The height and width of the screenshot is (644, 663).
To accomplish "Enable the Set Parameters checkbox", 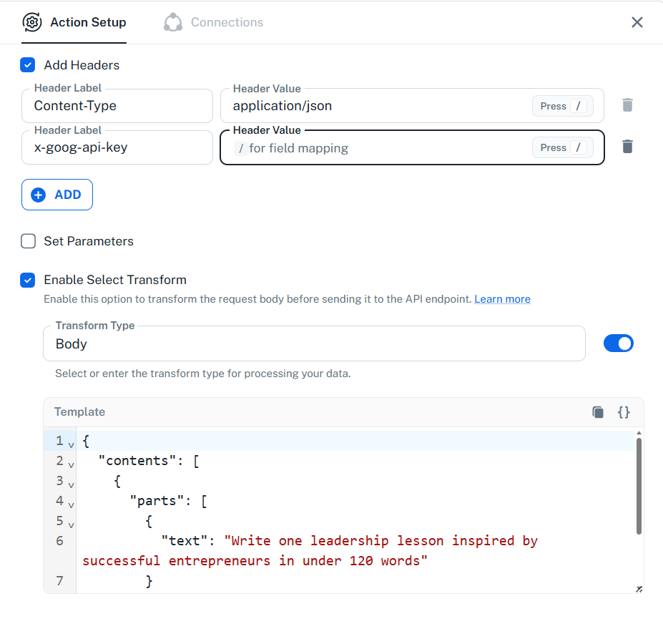I will [29, 241].
